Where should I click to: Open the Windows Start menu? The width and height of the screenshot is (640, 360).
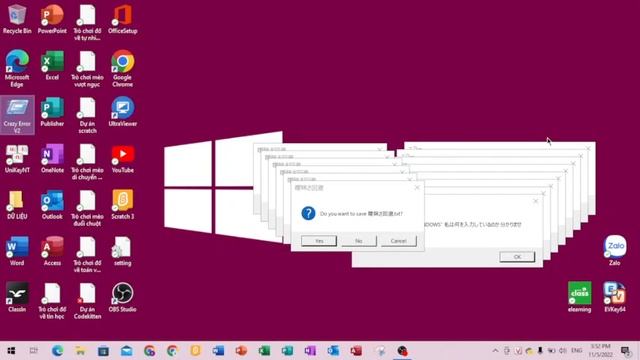(x=11, y=351)
